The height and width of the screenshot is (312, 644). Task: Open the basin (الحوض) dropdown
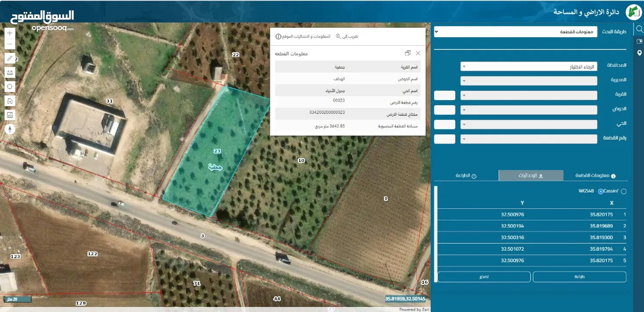pyautogui.click(x=529, y=110)
